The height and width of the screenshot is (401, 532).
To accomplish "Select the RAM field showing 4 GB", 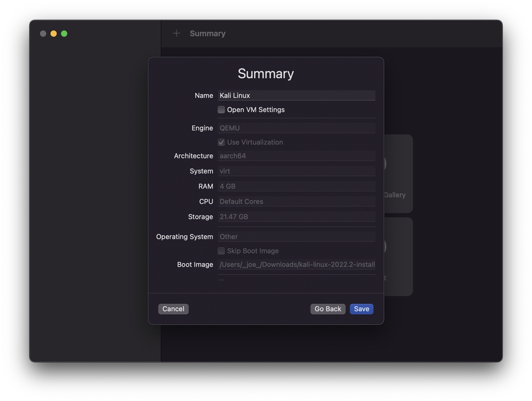I will pyautogui.click(x=296, y=186).
